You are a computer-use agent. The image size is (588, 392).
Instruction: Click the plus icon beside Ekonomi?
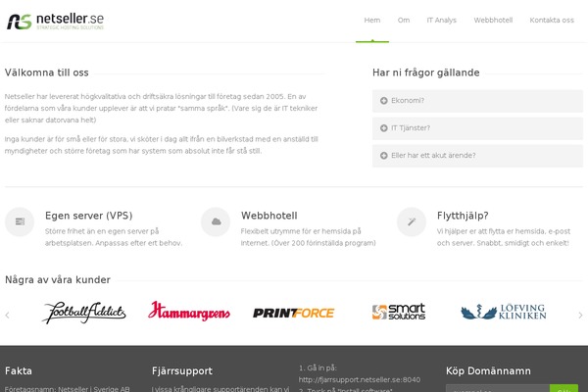pos(383,101)
